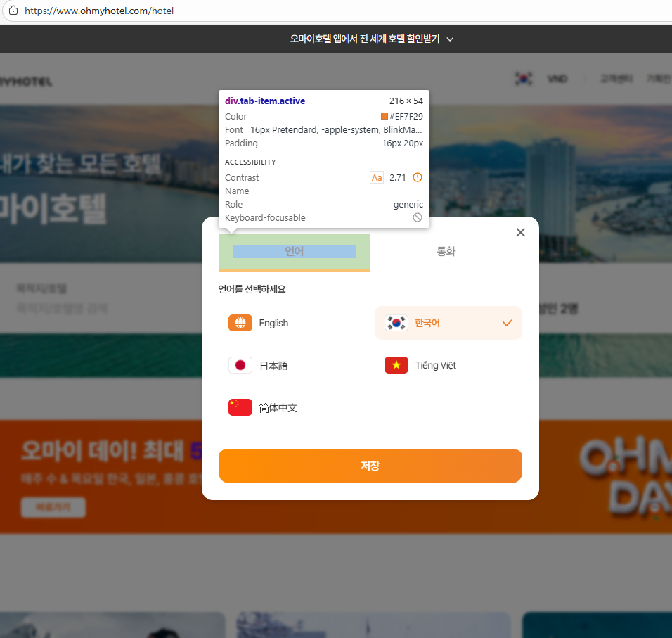The height and width of the screenshot is (638, 672).
Task: Click the 언어를 선택하세요 heading
Action: point(252,289)
